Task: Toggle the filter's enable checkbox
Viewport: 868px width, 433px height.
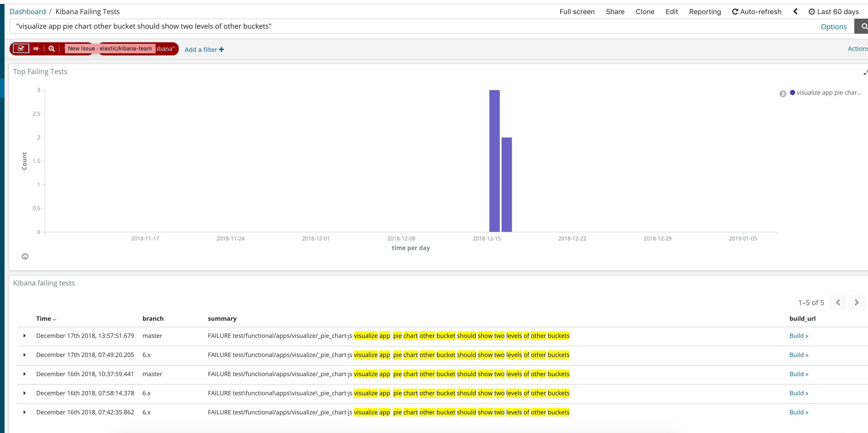Action: (x=21, y=49)
